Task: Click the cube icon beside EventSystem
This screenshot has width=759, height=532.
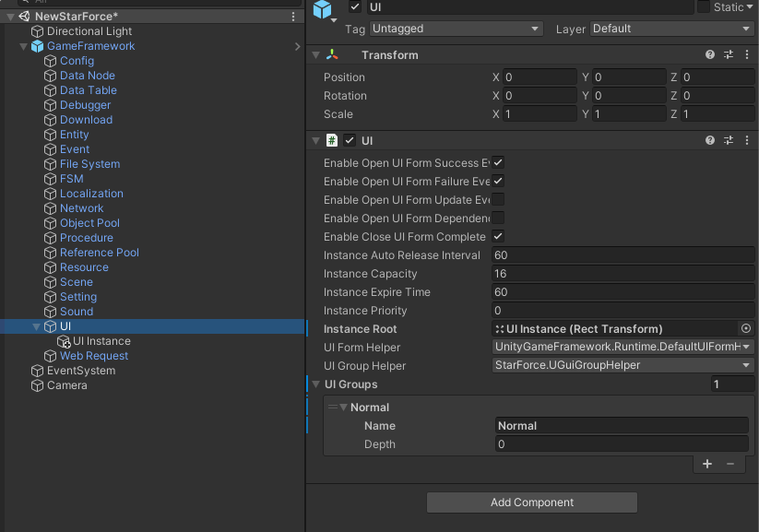Action: (37, 371)
